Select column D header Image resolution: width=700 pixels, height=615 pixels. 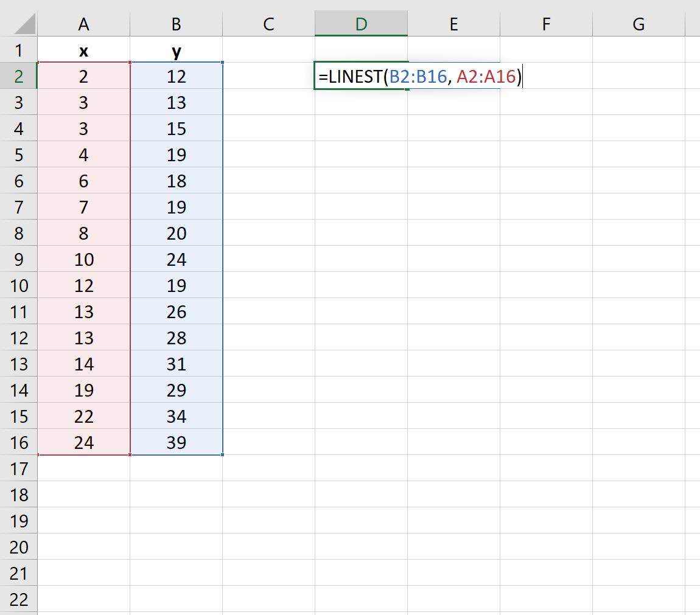tap(361, 24)
